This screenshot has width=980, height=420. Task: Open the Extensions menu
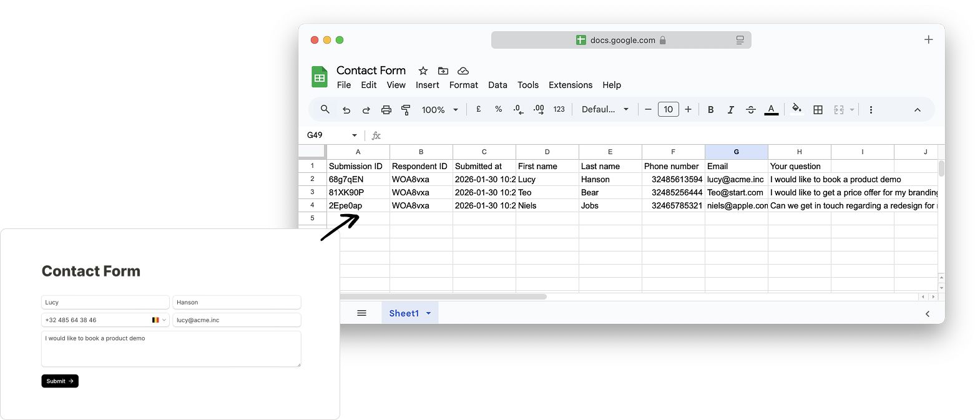click(571, 85)
